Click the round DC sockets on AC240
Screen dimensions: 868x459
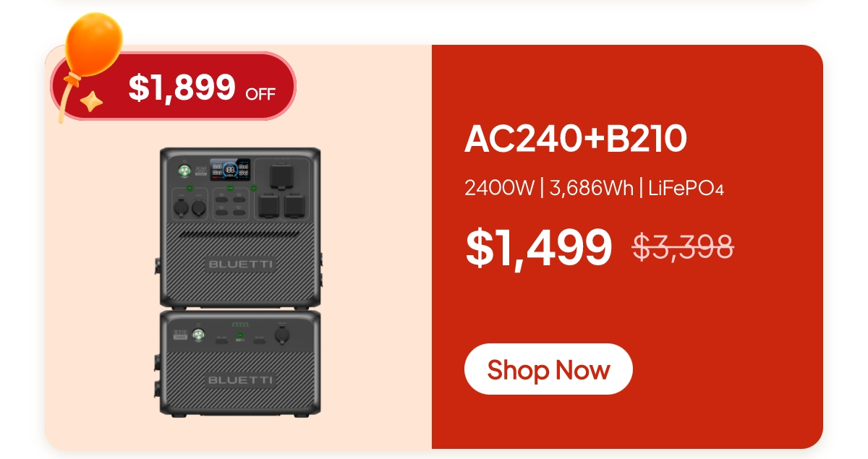click(191, 209)
